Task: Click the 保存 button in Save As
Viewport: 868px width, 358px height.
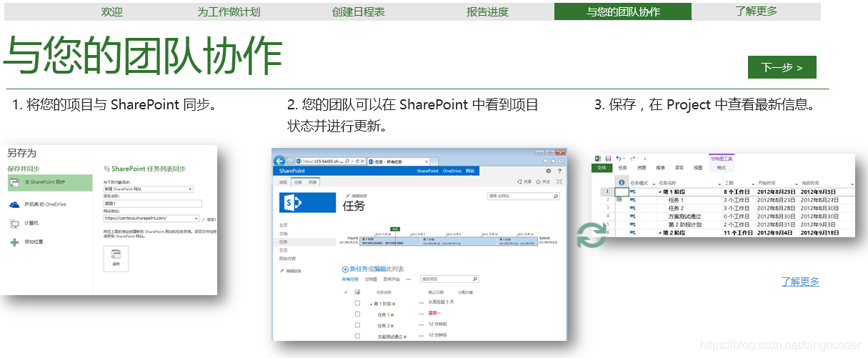Action: click(x=116, y=258)
